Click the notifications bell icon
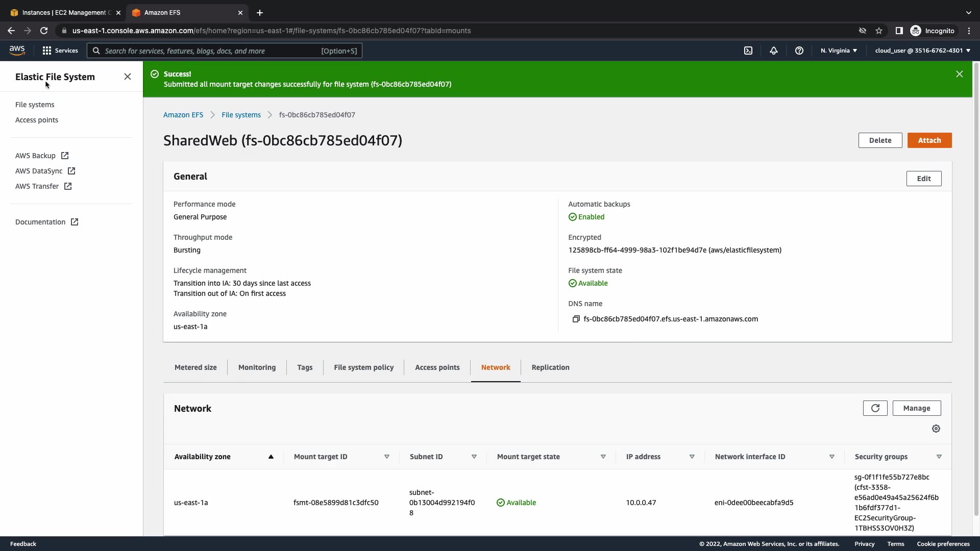This screenshot has height=551, width=980. (x=774, y=51)
